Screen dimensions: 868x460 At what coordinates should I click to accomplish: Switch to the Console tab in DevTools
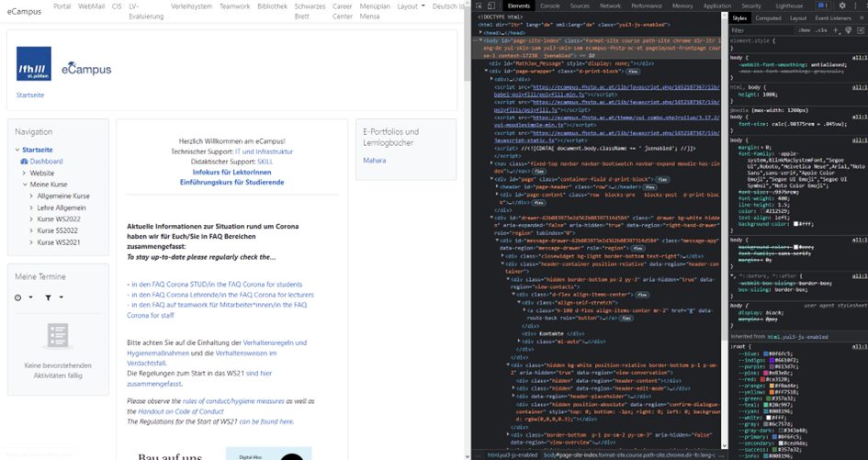[x=549, y=6]
